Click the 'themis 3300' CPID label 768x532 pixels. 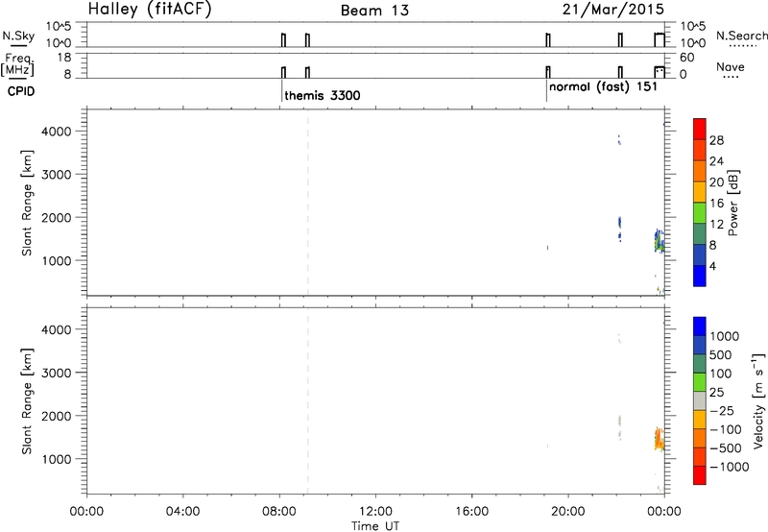[323, 95]
